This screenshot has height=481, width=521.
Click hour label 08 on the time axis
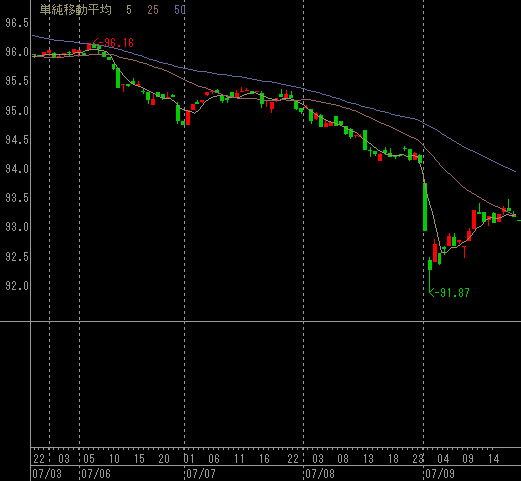(343, 459)
